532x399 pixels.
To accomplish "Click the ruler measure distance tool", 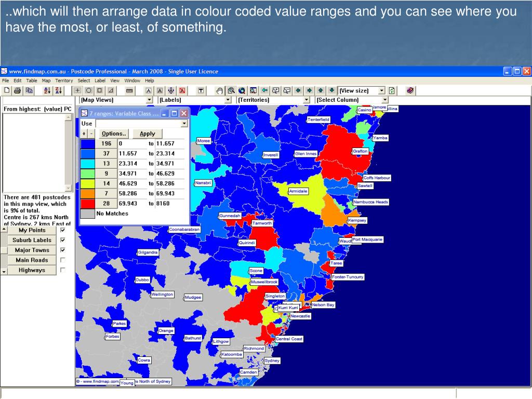I will [x=129, y=90].
